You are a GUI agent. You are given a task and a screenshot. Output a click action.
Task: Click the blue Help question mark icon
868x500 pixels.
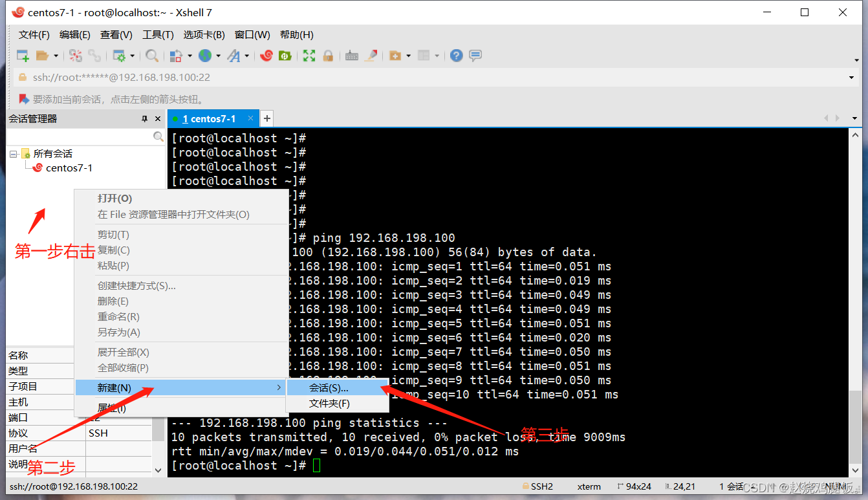457,56
